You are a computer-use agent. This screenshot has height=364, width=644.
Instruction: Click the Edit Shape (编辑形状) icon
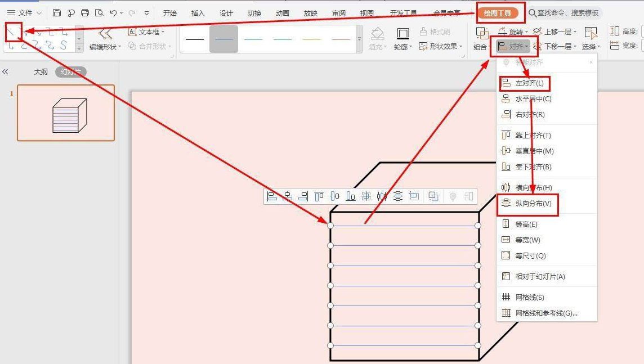[x=105, y=34]
